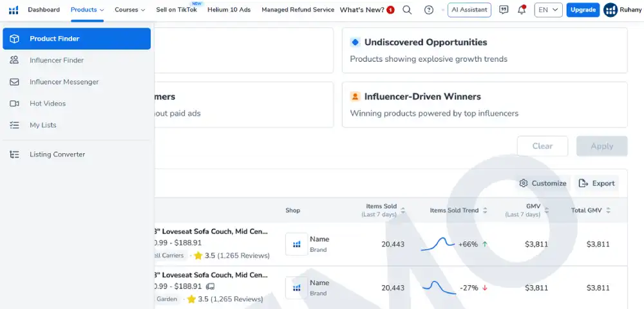The image size is (644, 309).
Task: Click the Listing Converter icon
Action: tap(14, 154)
